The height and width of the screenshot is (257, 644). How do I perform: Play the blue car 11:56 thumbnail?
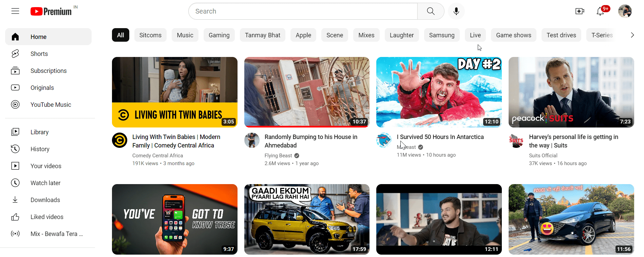(571, 219)
